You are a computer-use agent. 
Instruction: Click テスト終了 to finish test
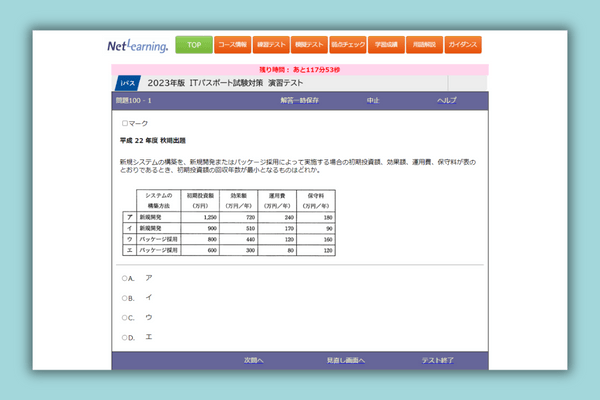pos(438,359)
